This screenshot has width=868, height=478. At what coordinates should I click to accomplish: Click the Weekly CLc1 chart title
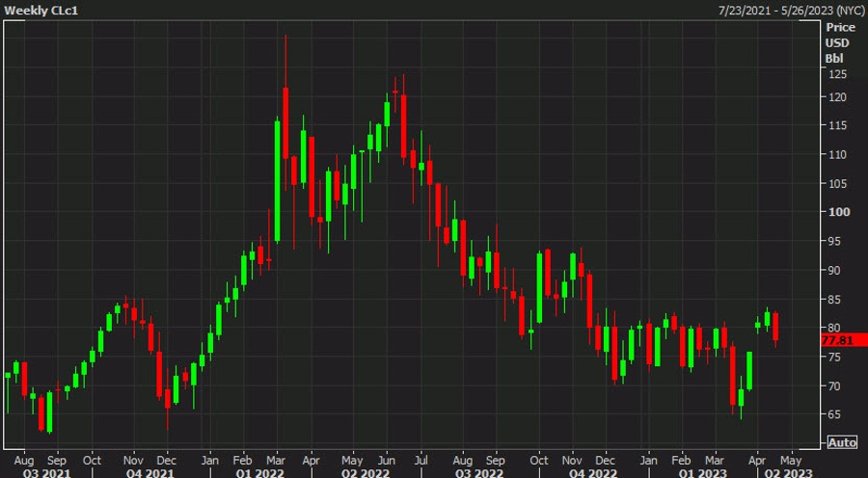point(41,10)
